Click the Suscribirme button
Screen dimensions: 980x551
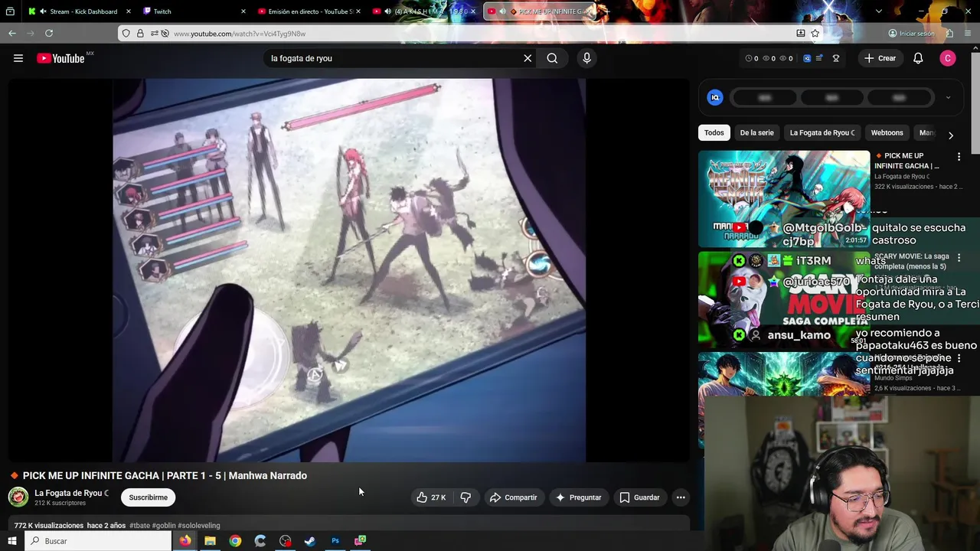click(x=148, y=497)
